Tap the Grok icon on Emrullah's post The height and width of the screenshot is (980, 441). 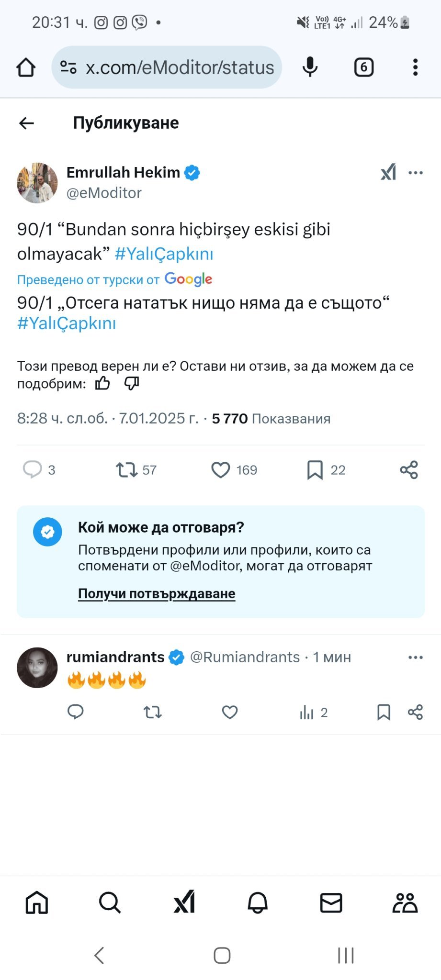388,172
